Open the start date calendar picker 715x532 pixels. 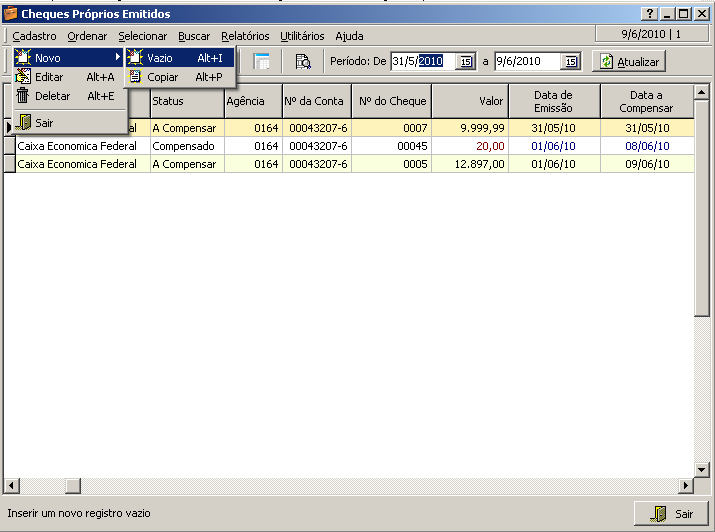click(465, 62)
